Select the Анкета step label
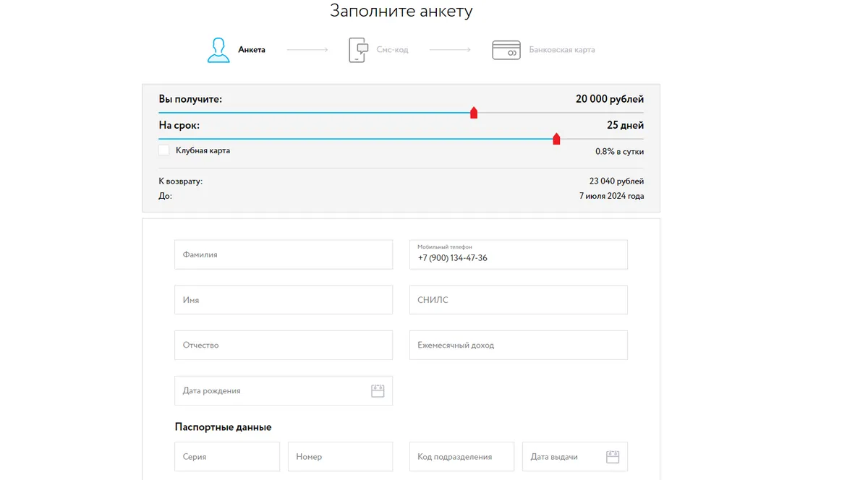Screen dimensions: 868x480 pos(252,50)
